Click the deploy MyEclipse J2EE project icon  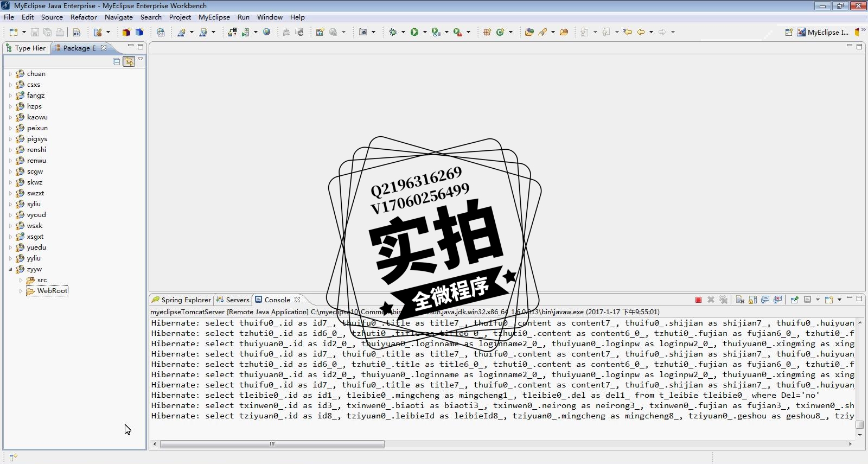click(232, 32)
